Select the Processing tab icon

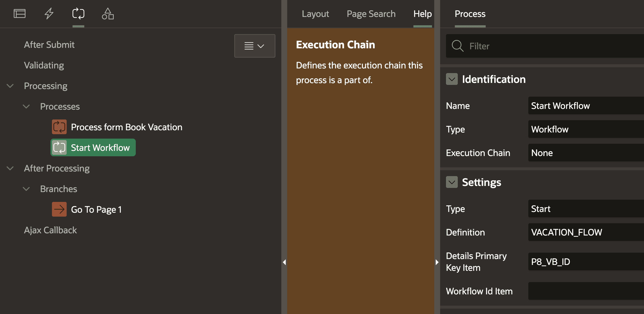78,13
